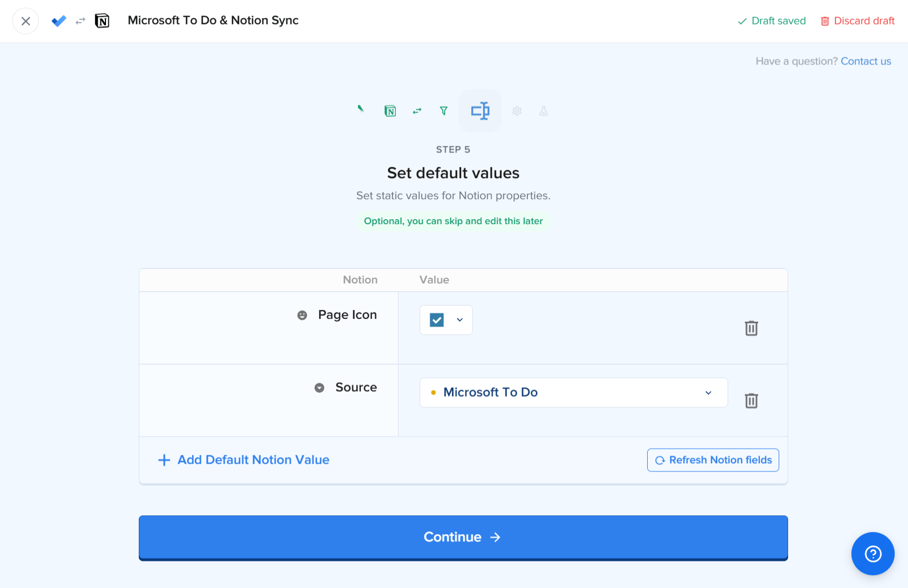Go to the Notion step icon
The width and height of the screenshot is (908, 588).
(390, 111)
